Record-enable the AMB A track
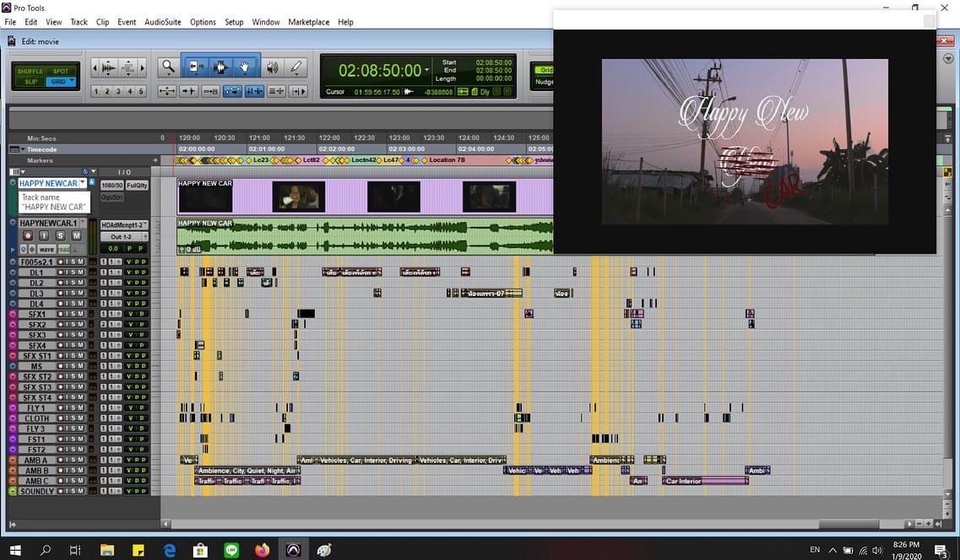Image resolution: width=960 pixels, height=560 pixels. (61, 460)
